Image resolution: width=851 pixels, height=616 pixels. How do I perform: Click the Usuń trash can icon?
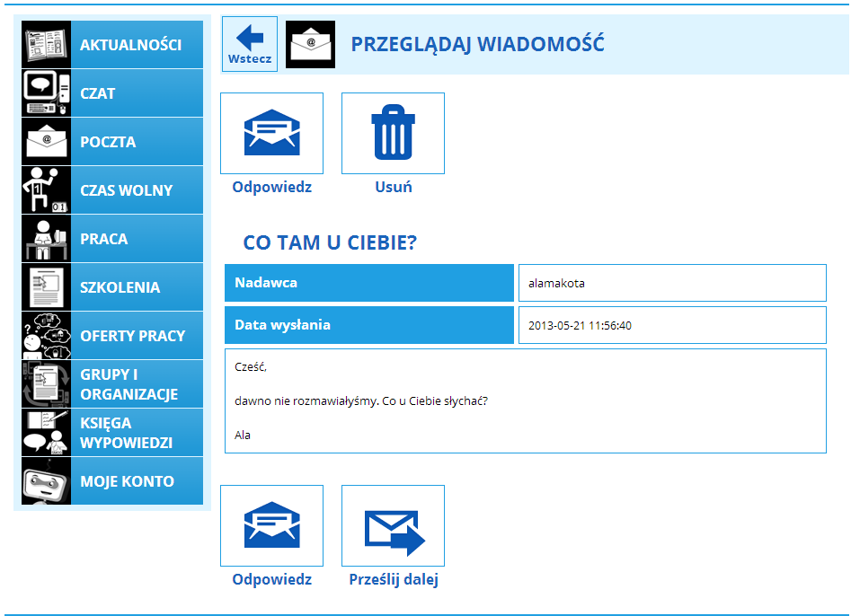393,134
